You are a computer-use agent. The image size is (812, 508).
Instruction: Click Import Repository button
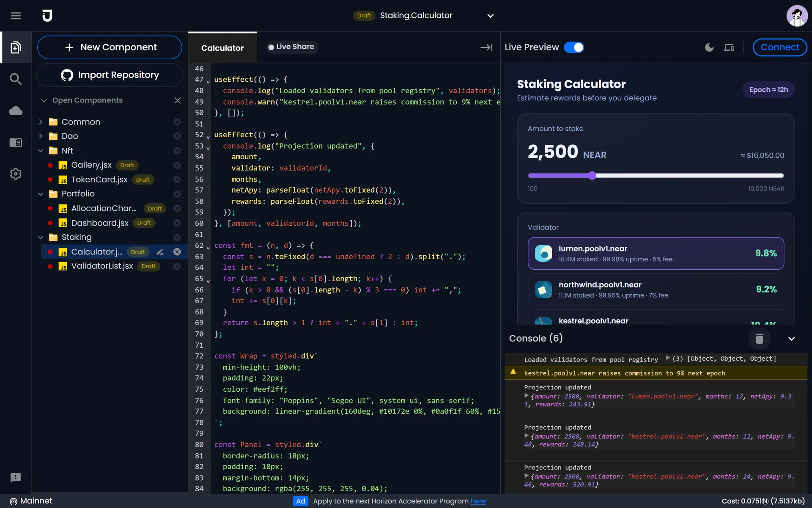click(x=110, y=75)
